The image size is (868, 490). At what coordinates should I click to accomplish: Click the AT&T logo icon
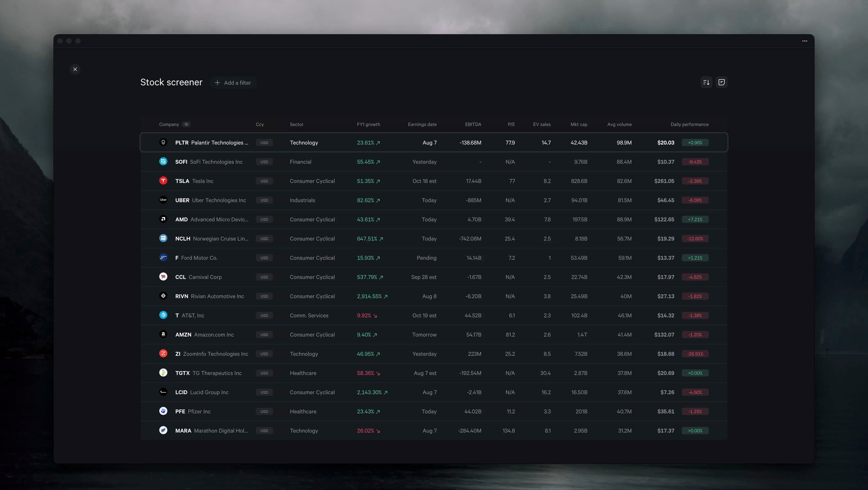pyautogui.click(x=163, y=315)
